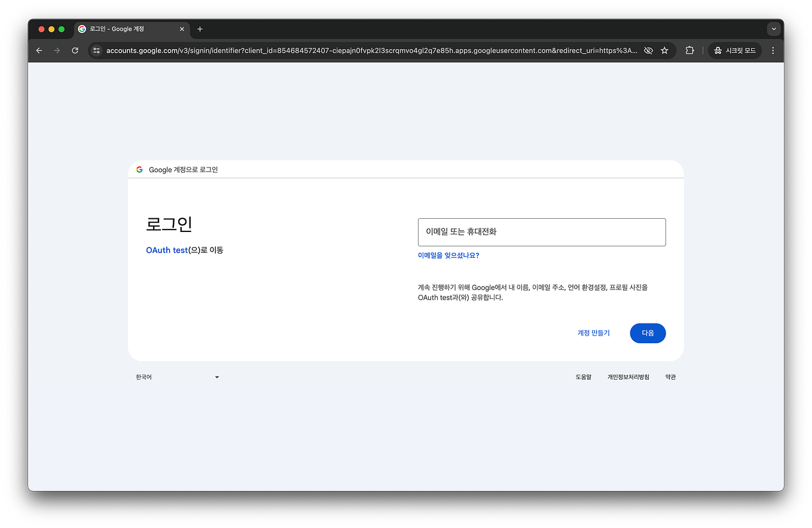This screenshot has width=812, height=528.
Task: Open the extensions puzzle icon
Action: (x=689, y=50)
